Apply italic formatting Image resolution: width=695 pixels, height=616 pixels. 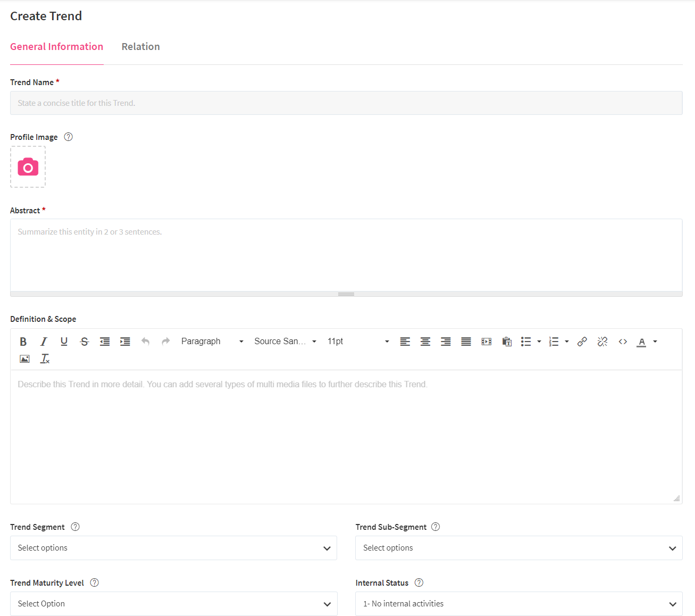click(44, 342)
